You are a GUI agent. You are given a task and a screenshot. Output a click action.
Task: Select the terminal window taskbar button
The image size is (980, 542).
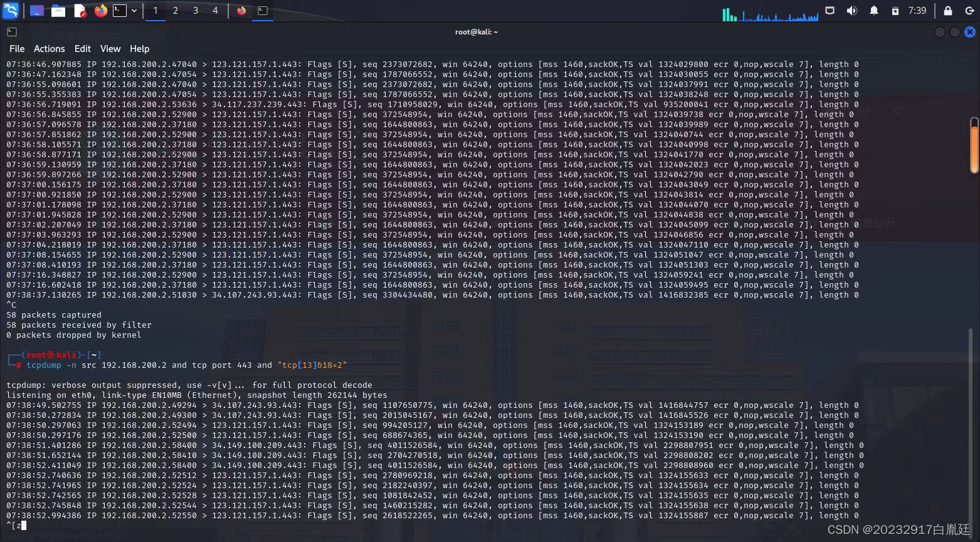pos(263,11)
